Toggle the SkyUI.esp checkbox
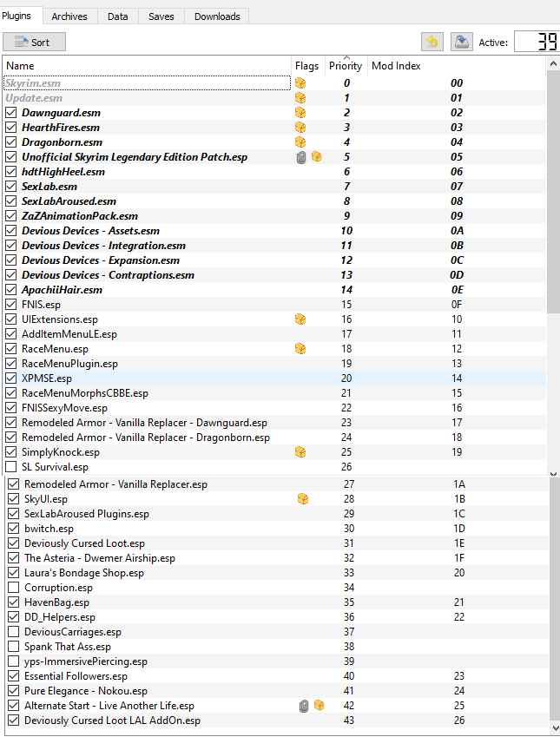 pos(14,498)
